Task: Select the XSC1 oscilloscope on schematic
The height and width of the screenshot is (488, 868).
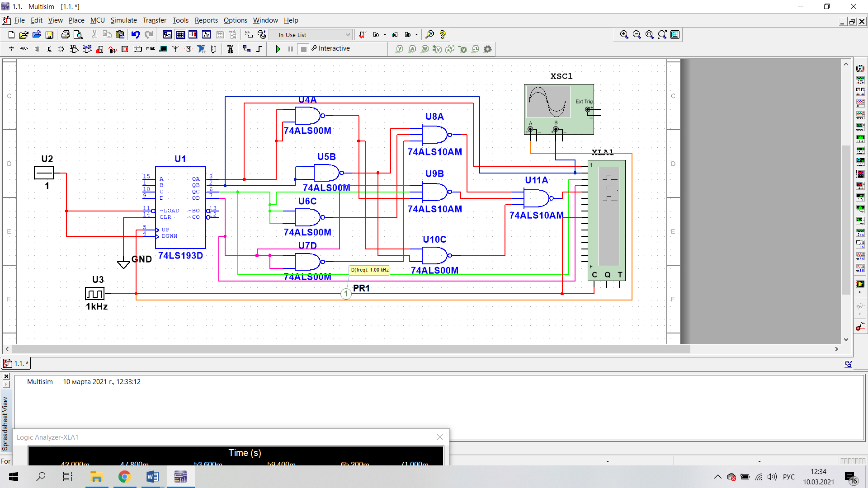Action: (x=559, y=109)
